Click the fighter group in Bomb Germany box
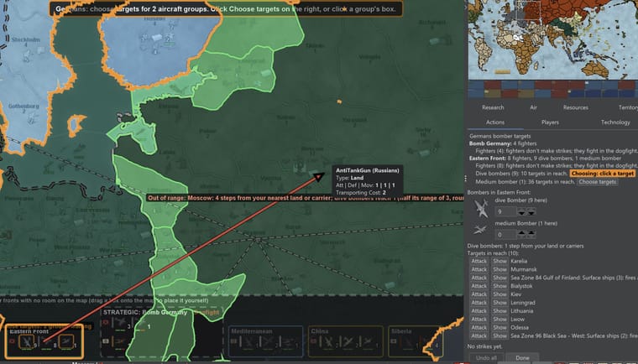Screen dimensions: 638x364 [x=121, y=324]
